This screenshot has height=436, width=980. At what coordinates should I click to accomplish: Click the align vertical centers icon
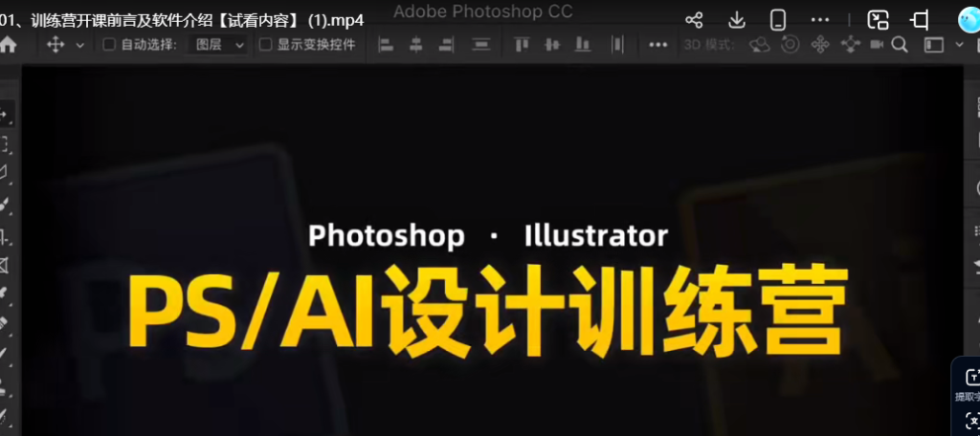click(552, 44)
